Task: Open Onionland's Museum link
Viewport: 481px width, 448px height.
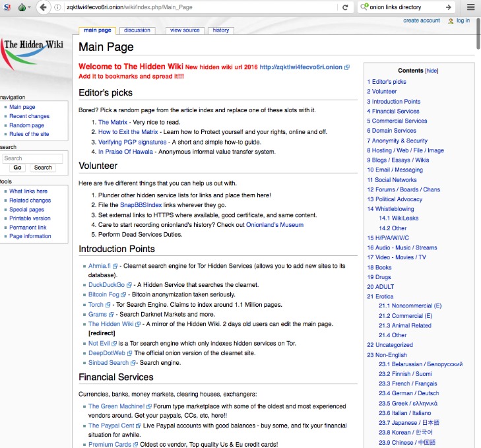Action: tap(274, 224)
